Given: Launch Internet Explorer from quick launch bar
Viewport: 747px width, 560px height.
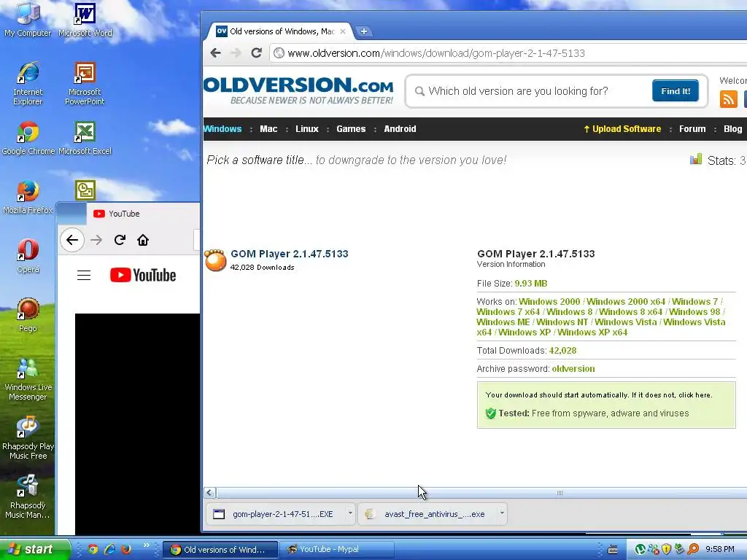Looking at the screenshot, I should (x=109, y=549).
